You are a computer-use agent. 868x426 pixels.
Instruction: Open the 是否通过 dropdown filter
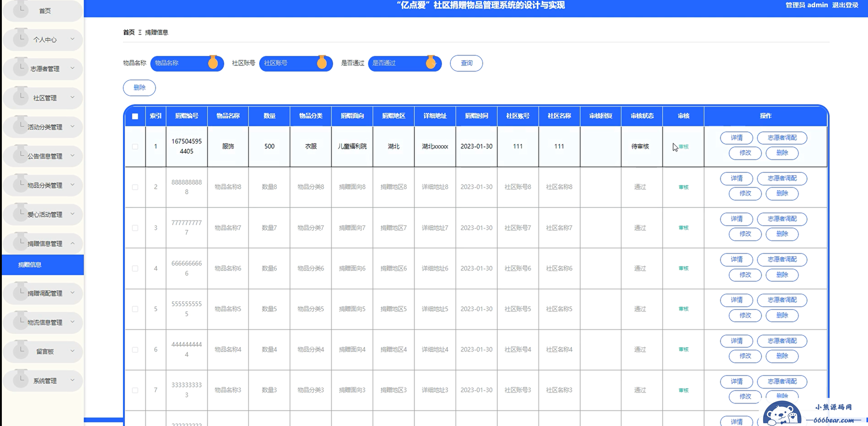coord(405,63)
